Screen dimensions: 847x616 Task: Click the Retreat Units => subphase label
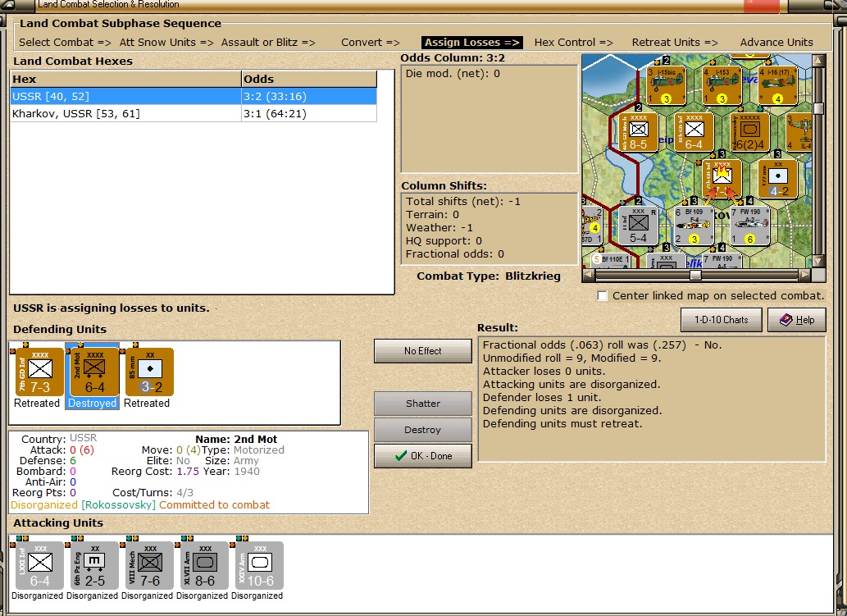click(675, 42)
